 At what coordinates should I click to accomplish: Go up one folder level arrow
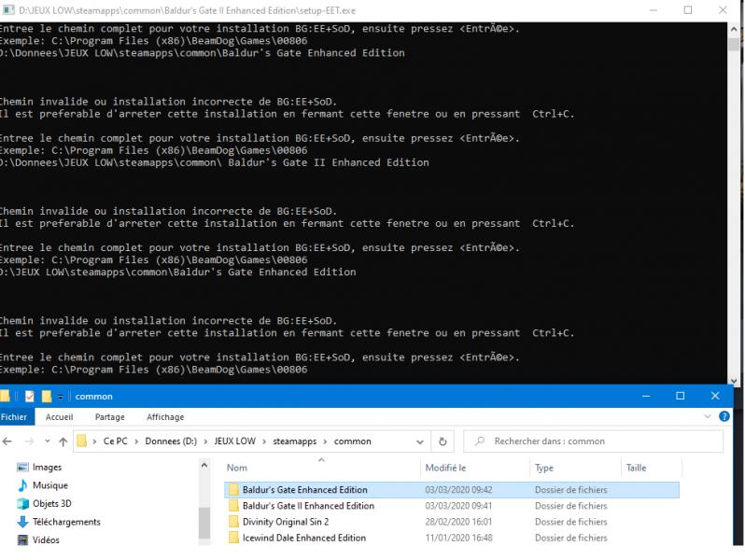(x=63, y=441)
